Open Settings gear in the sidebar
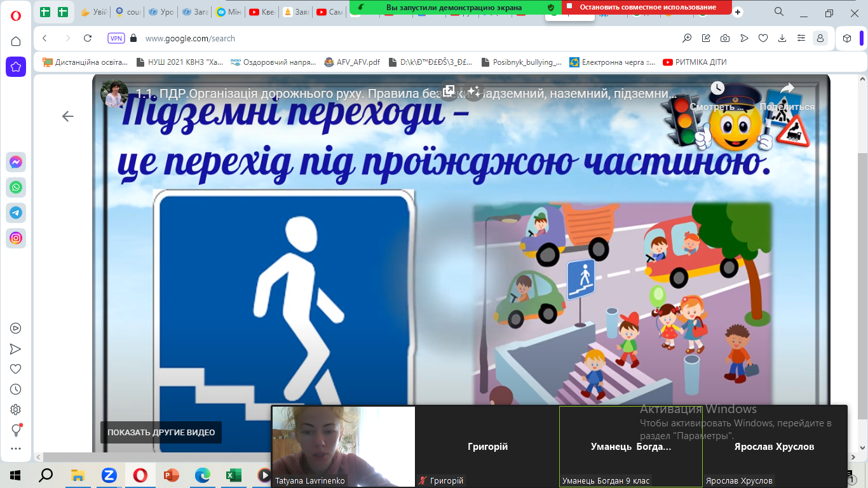 (16, 410)
